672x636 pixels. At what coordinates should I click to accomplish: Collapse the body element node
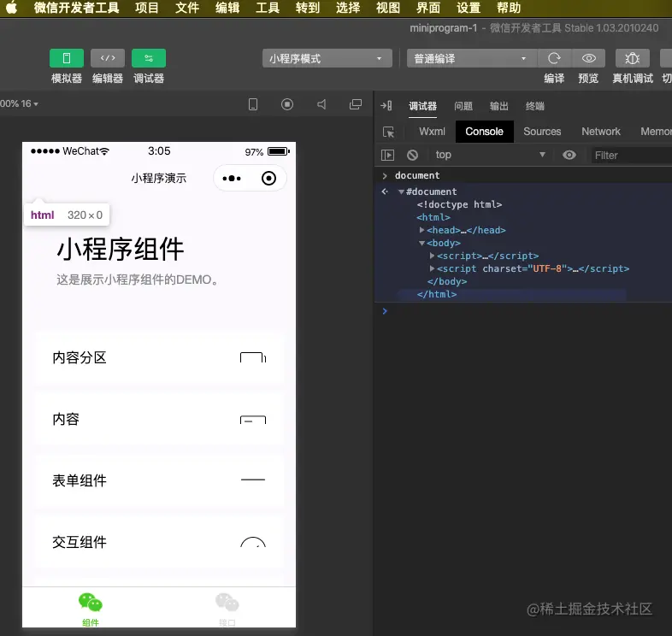click(x=421, y=243)
